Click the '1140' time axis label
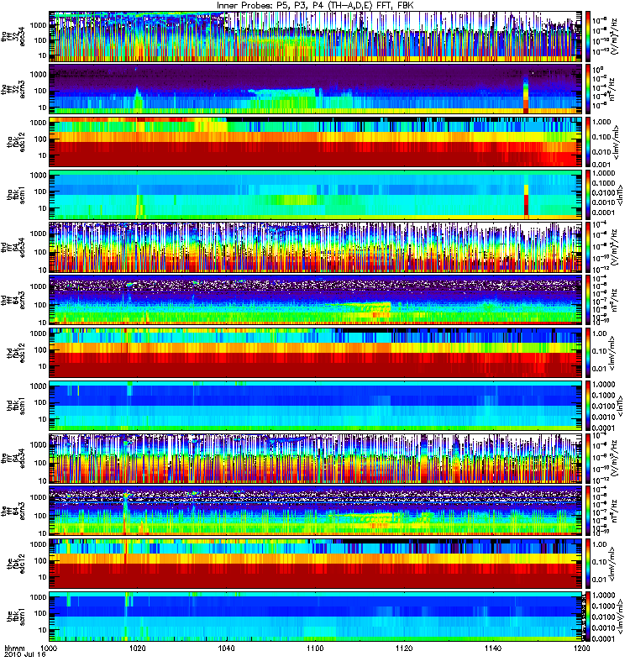Image resolution: width=630 pixels, height=672 pixels. coord(493,648)
